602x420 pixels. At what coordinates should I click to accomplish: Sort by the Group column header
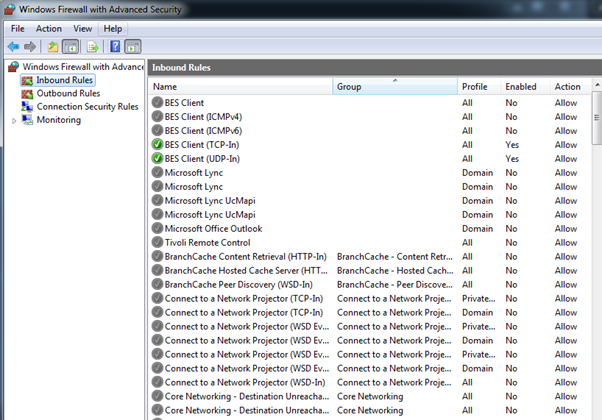[x=395, y=86]
